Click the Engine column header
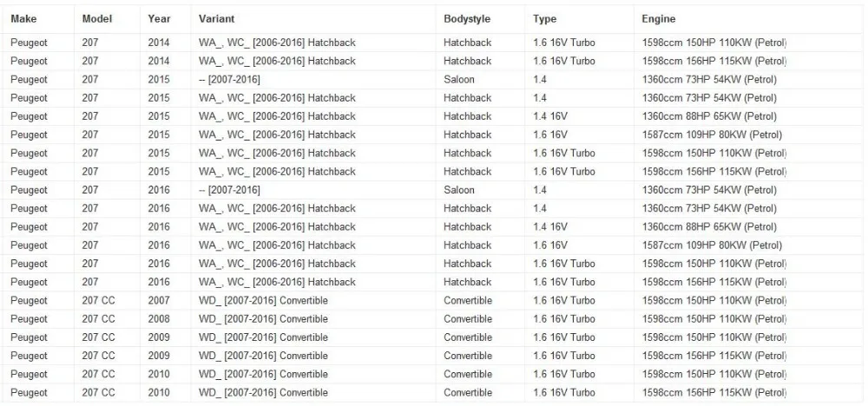This screenshot has height=406, width=868. 659,19
